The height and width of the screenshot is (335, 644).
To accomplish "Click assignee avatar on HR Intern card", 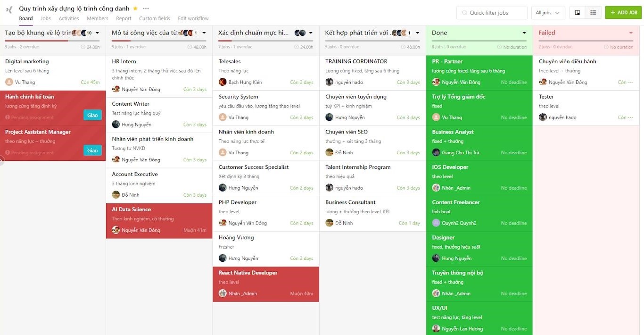I will pos(116,89).
